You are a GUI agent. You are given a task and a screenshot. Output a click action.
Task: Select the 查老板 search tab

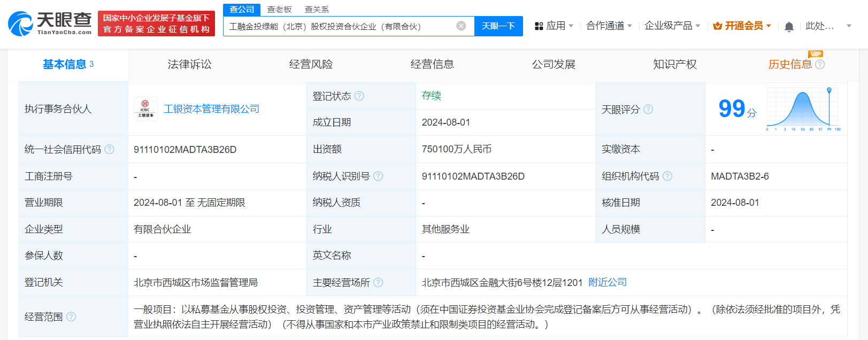click(279, 10)
